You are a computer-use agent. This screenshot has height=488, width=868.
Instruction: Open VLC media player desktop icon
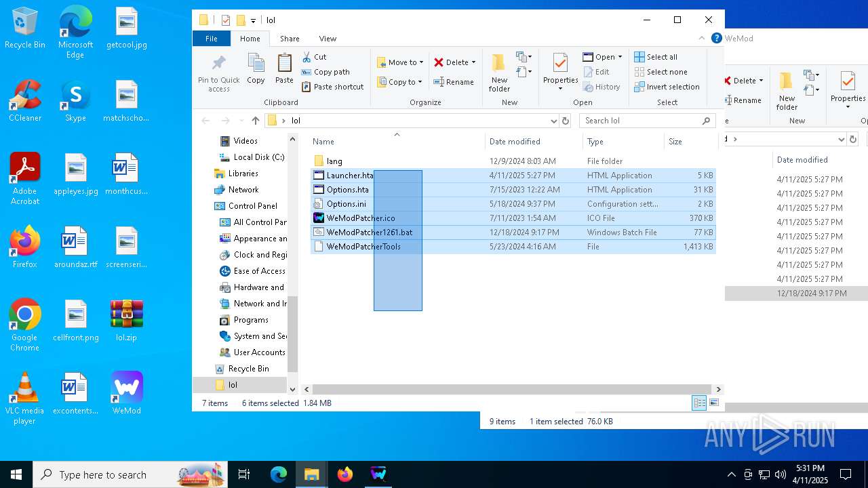tap(25, 399)
